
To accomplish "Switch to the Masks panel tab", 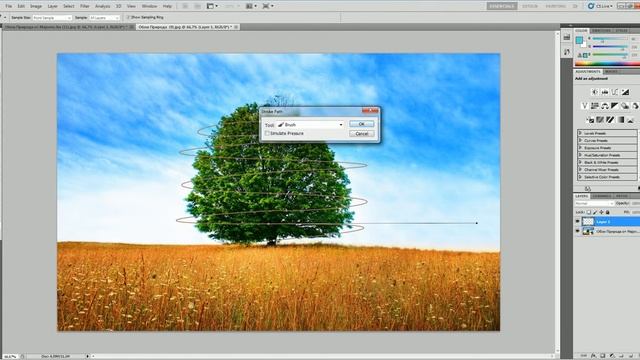I will (611, 71).
